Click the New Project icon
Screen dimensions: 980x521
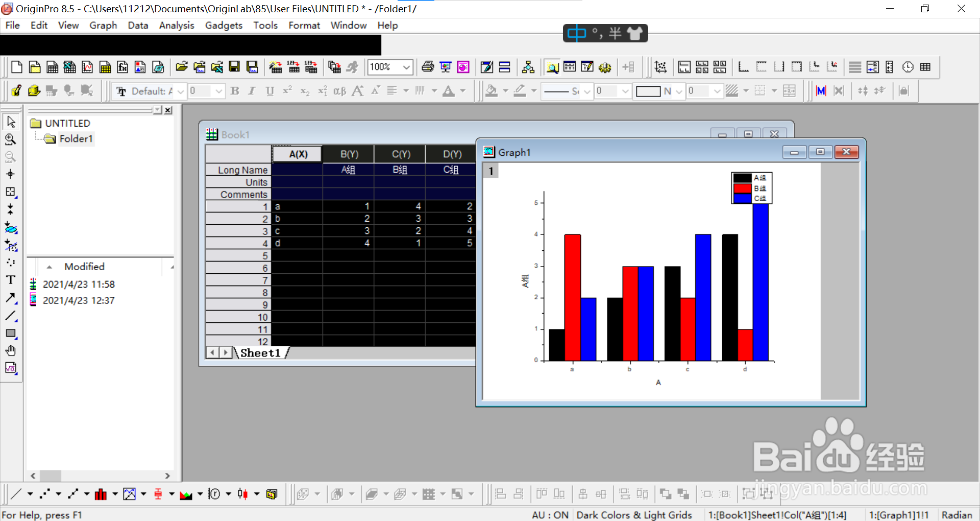click(x=17, y=67)
